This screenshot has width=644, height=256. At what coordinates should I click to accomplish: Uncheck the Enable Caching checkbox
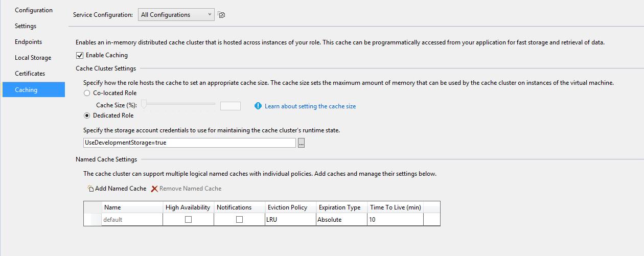coord(79,55)
